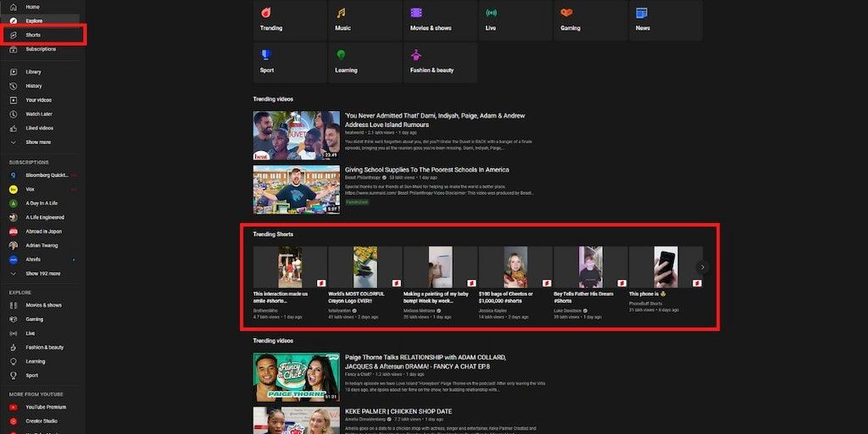Open 'You Never Admitted That!' video title

435,120
